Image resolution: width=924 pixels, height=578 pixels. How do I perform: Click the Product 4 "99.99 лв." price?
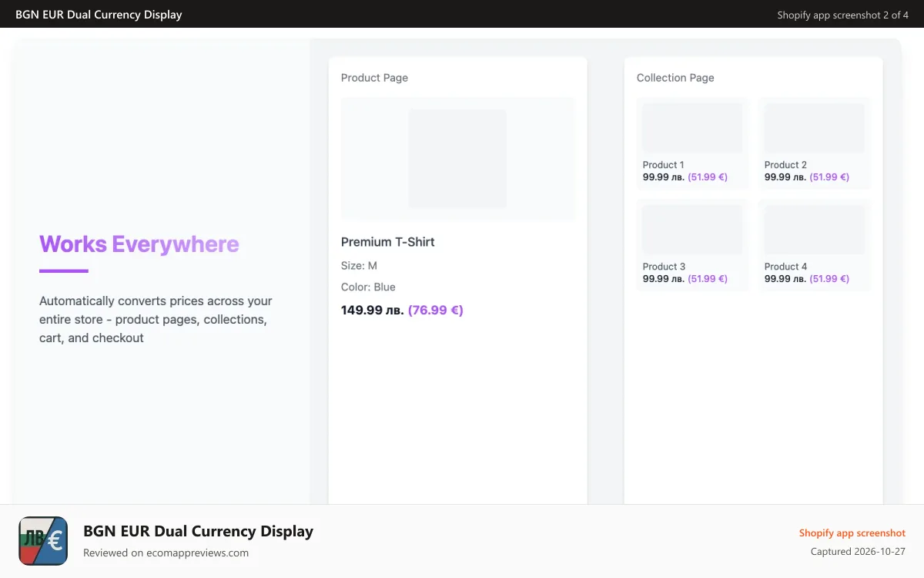click(x=785, y=279)
